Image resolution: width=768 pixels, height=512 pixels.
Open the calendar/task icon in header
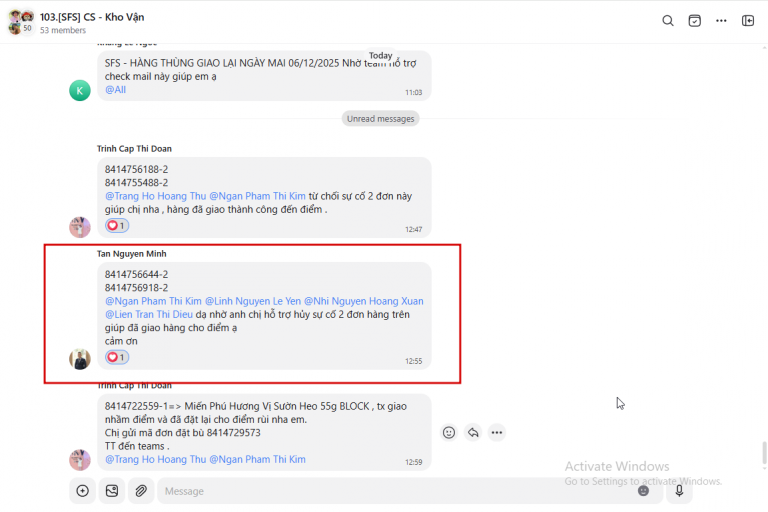[695, 21]
